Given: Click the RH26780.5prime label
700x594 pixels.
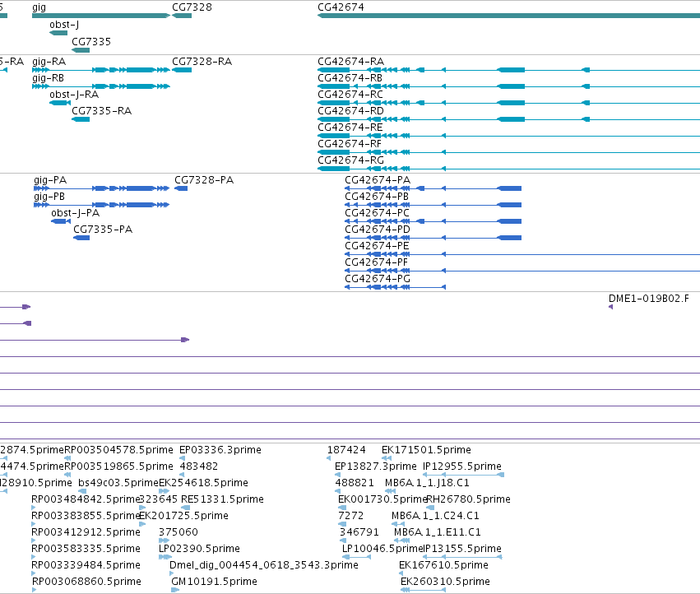Looking at the screenshot, I should 468,499.
